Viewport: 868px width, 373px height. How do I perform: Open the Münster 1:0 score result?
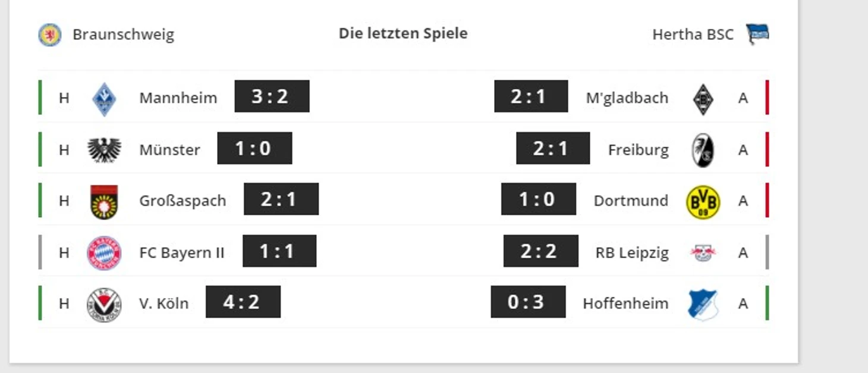(x=254, y=148)
